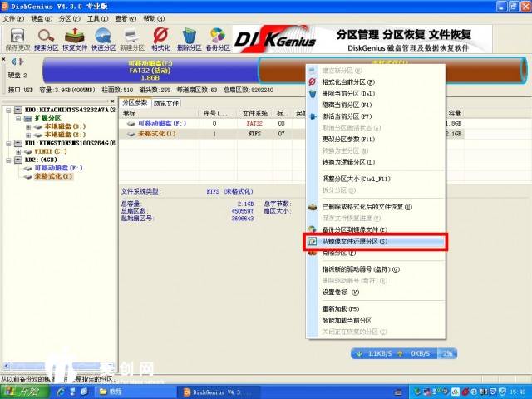532x399 pixels.
Task: Expand the WINXP (C:) tree node
Action: click(x=17, y=151)
